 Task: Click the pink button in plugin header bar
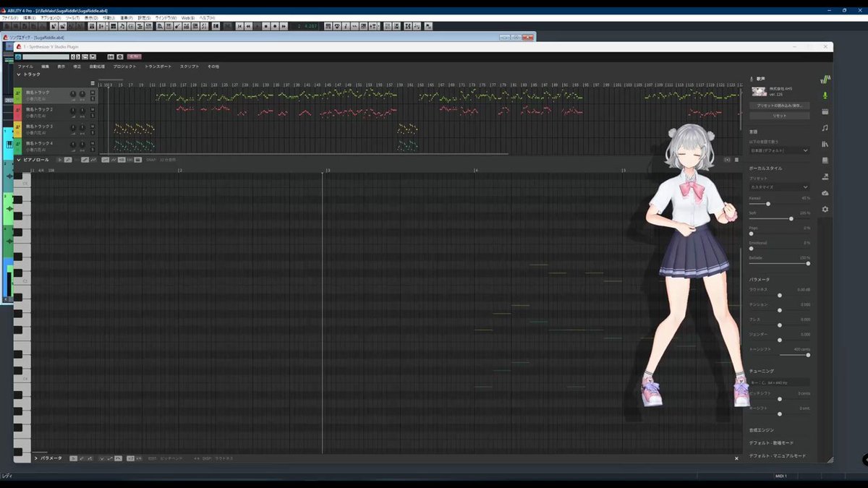[134, 56]
